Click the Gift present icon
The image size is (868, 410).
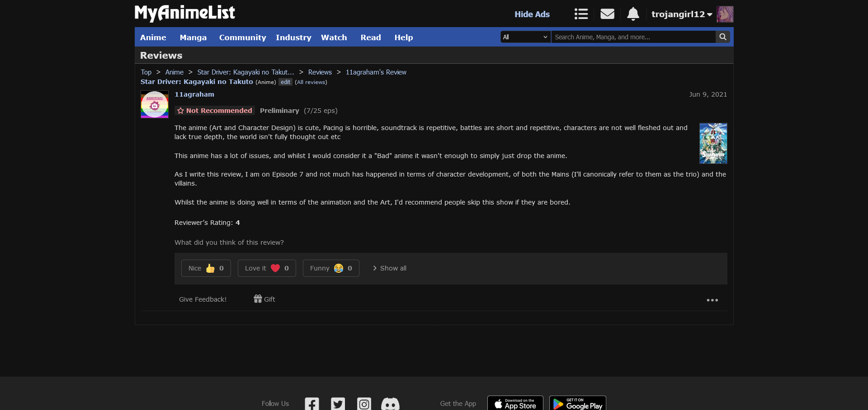[x=258, y=299]
